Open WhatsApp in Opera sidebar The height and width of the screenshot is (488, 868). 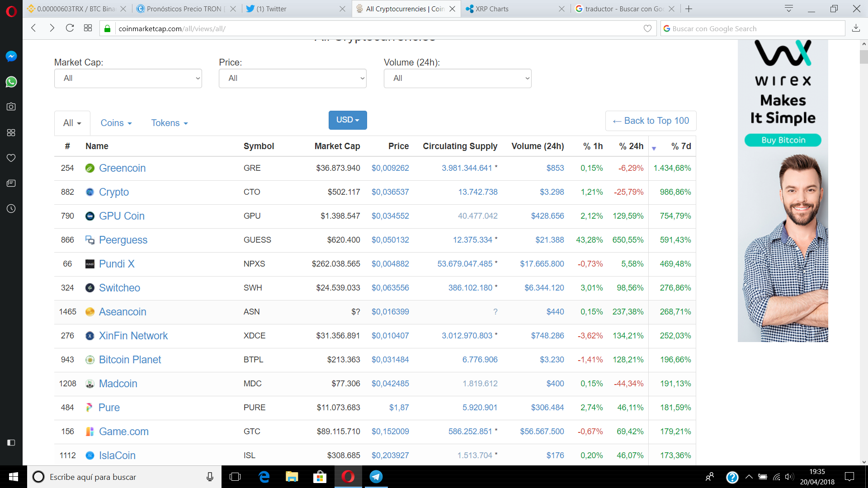[x=11, y=82]
